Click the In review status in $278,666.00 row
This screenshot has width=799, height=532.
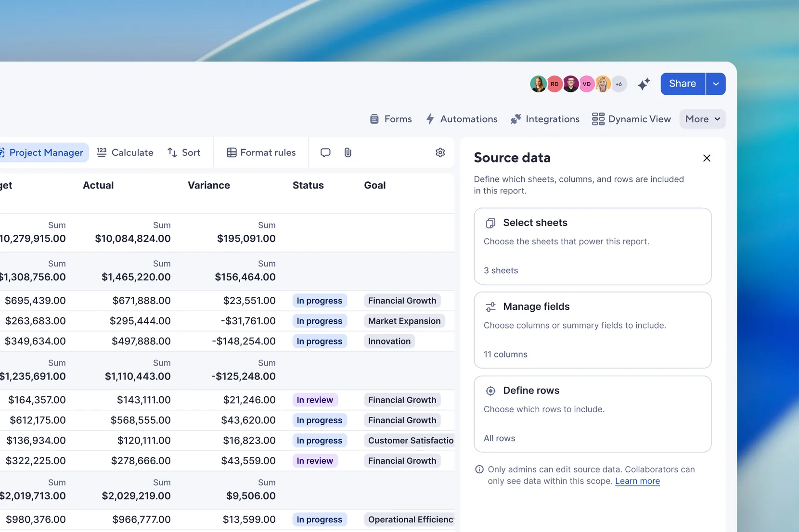315,461
